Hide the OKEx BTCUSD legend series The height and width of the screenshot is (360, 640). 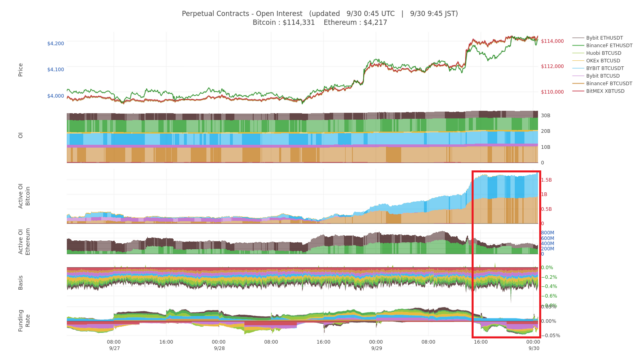[596, 61]
